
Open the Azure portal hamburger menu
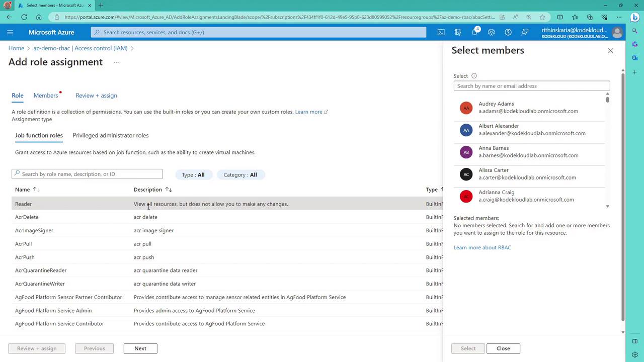pyautogui.click(x=10, y=32)
